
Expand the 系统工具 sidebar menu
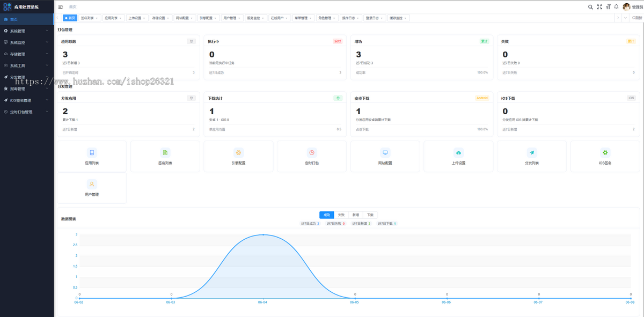(27, 65)
